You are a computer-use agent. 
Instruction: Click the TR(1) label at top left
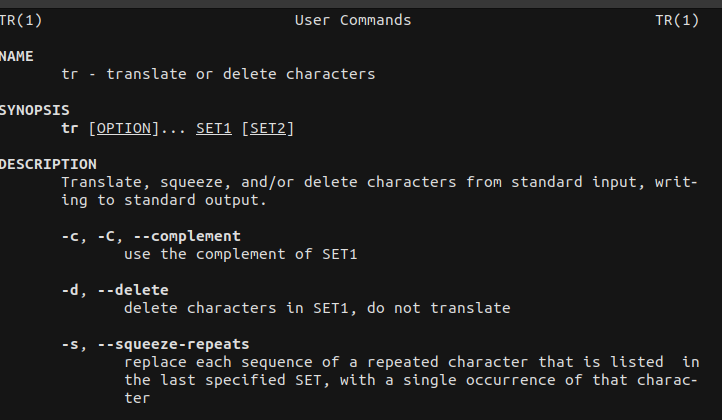pyautogui.click(x=21, y=20)
